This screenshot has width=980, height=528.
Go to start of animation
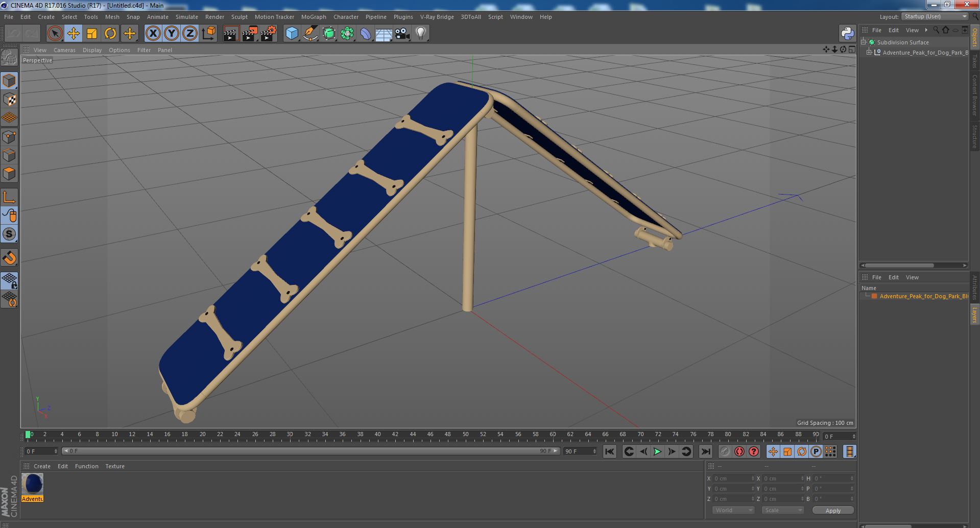tap(609, 451)
